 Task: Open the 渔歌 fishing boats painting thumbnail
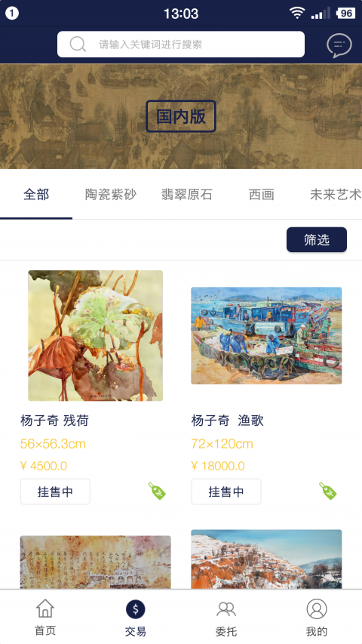click(x=266, y=335)
